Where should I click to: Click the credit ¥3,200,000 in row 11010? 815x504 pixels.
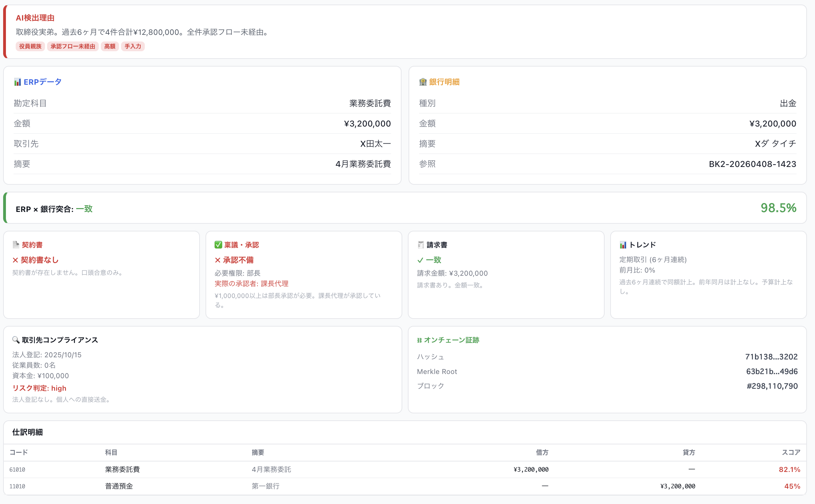tap(678, 487)
